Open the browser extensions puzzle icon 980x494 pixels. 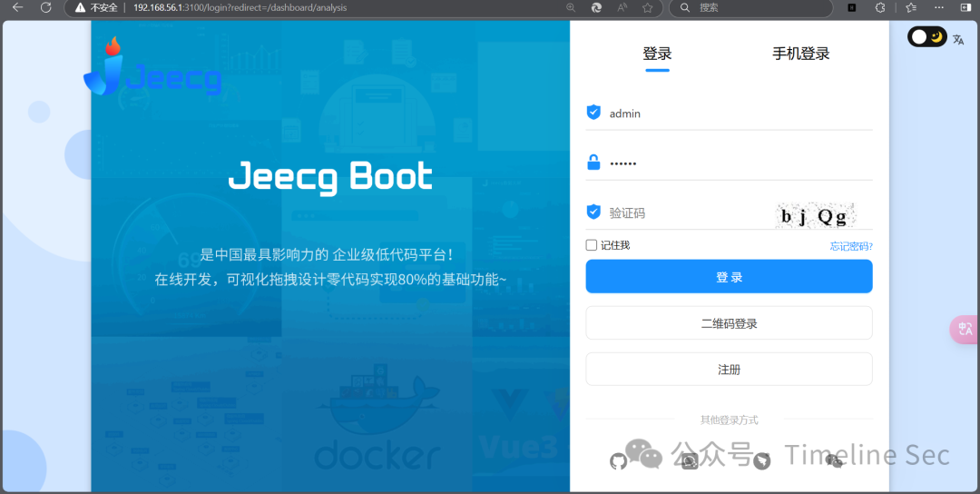880,7
